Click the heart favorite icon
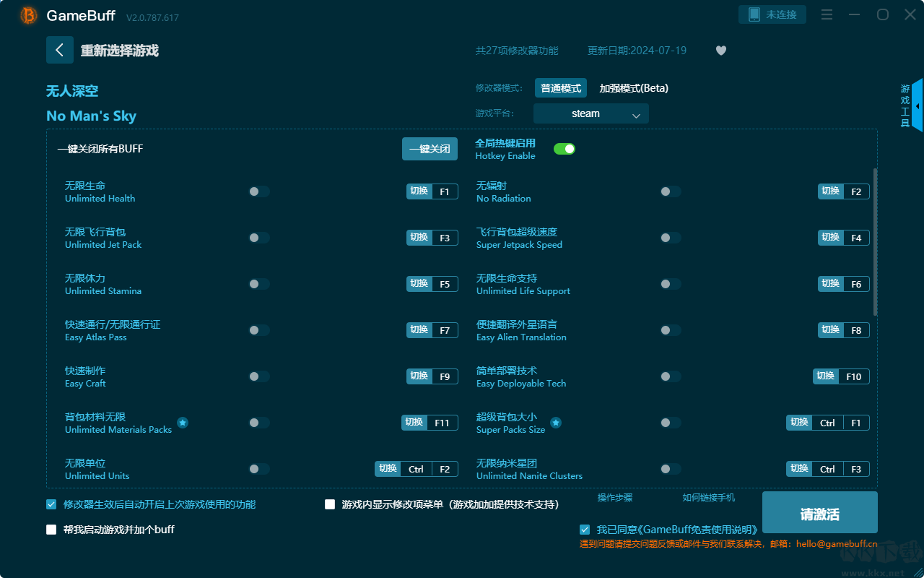The height and width of the screenshot is (578, 924). point(721,51)
